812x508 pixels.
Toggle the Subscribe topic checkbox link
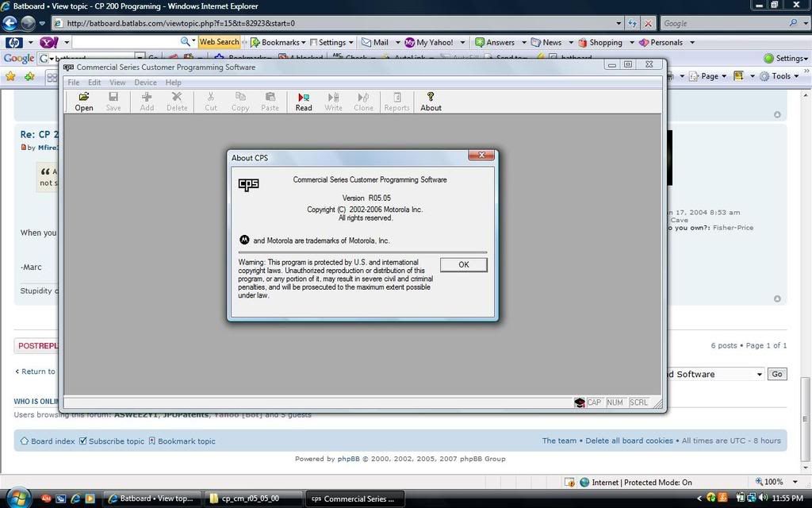coord(111,441)
